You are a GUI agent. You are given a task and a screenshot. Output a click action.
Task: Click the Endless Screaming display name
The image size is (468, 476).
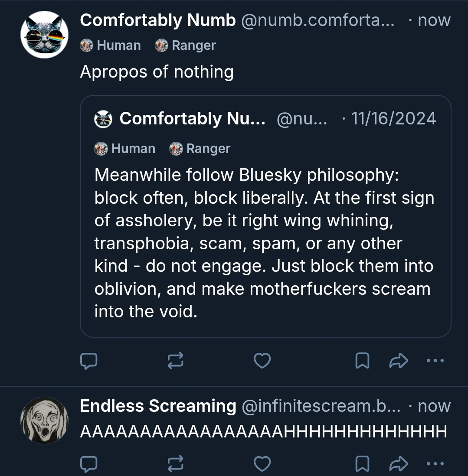click(x=158, y=406)
